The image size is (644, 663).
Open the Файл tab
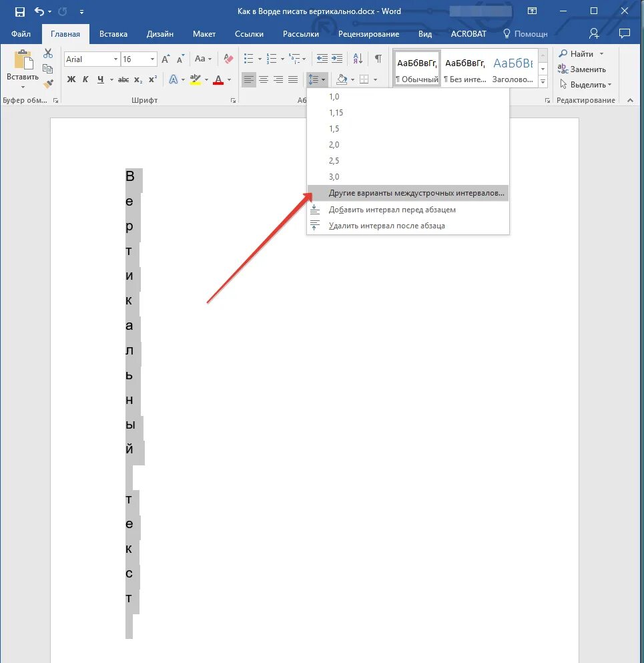(21, 34)
